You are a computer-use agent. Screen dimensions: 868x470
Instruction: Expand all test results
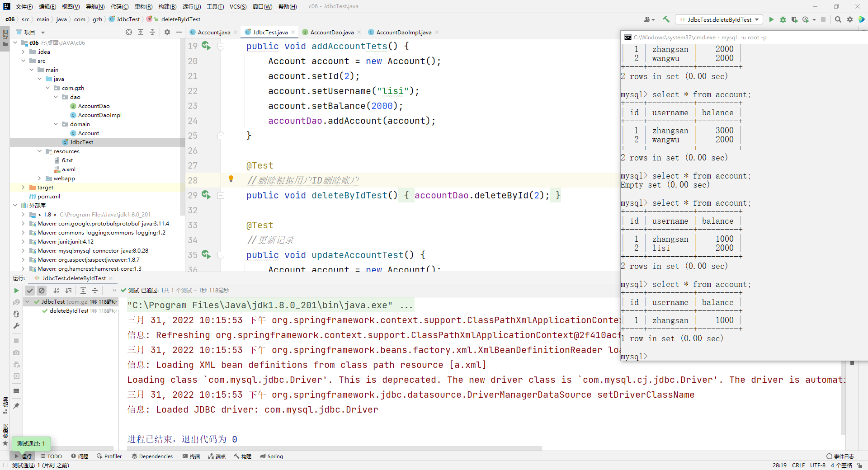83,291
